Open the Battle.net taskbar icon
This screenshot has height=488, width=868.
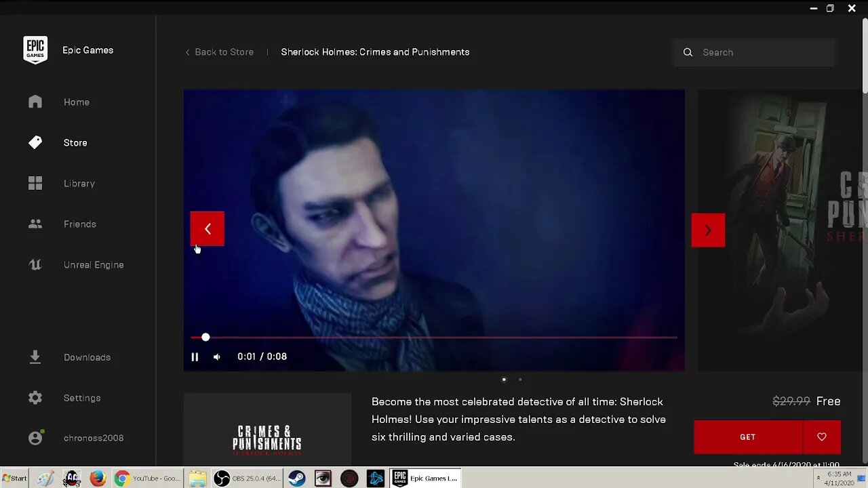pos(376,479)
